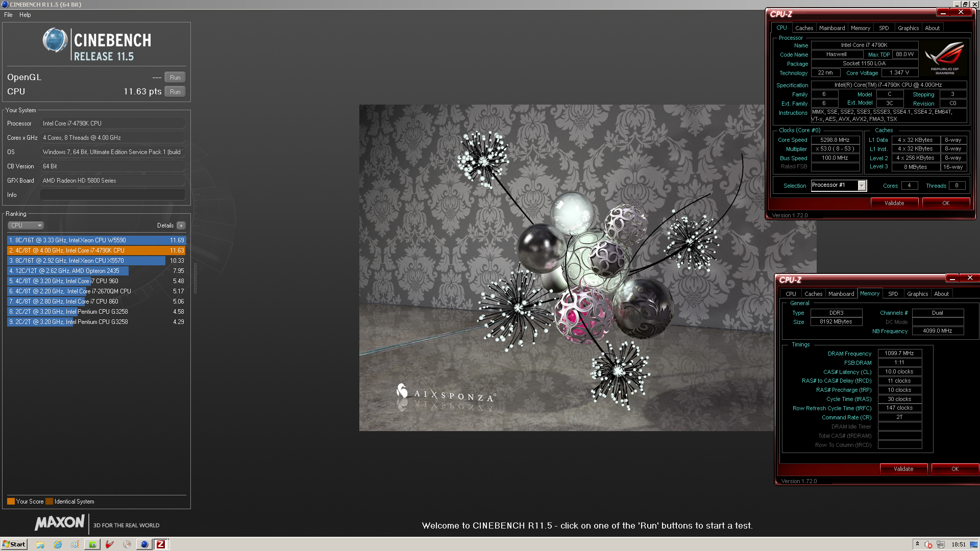Select Pentium G3258 row scoring 4.58
The height and width of the screenshot is (551, 980).
pos(96,312)
